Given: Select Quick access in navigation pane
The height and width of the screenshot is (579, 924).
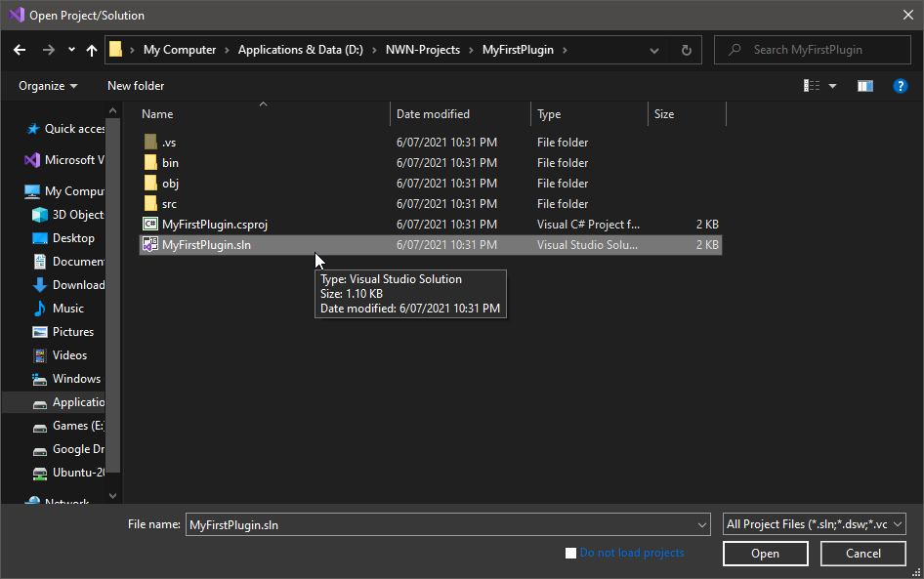Looking at the screenshot, I should 64,129.
